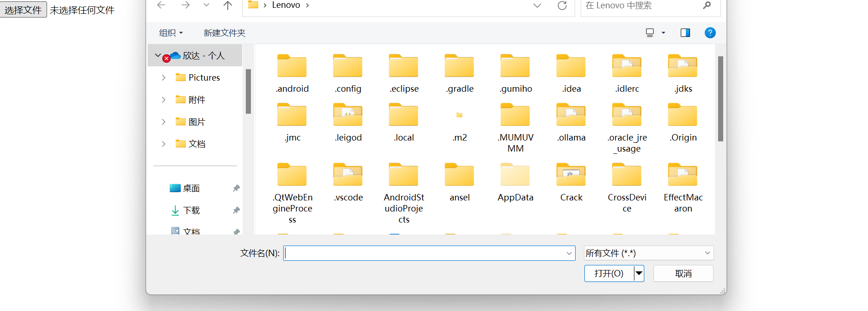
Task: Click the refresh icon in address bar
Action: click(562, 6)
